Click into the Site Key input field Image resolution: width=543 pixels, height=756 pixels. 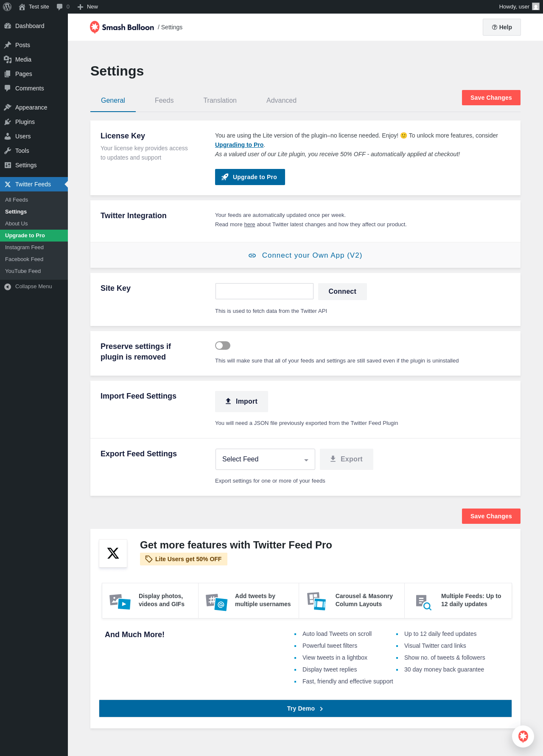264,291
